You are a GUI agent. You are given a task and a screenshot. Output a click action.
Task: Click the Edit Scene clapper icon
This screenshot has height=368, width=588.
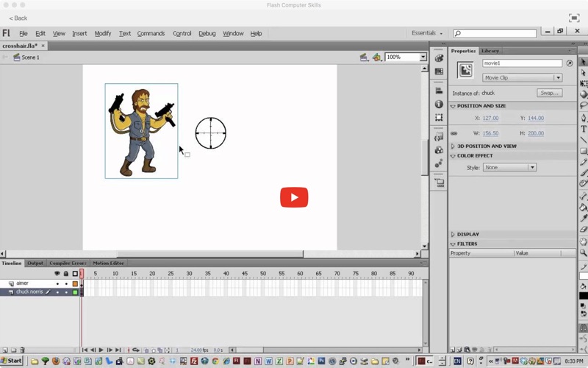click(364, 57)
